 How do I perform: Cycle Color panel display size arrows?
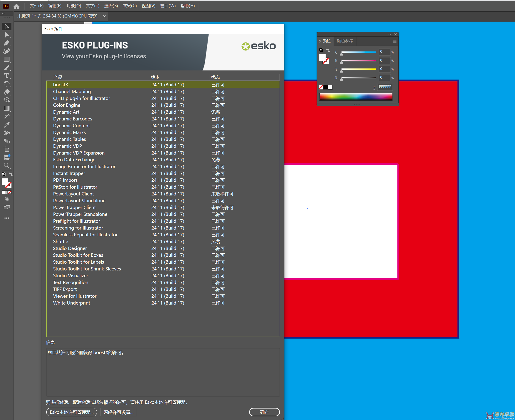(x=320, y=41)
